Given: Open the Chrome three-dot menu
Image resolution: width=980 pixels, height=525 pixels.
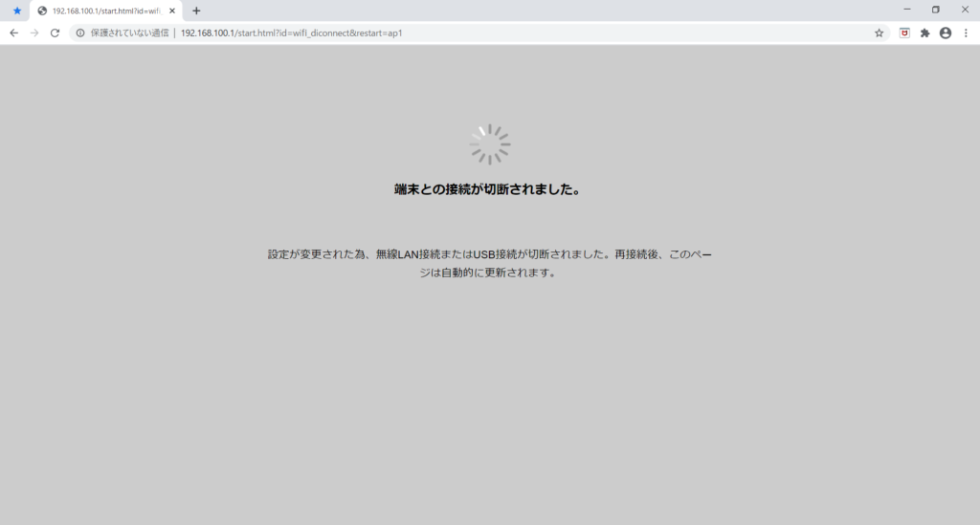Looking at the screenshot, I should tap(966, 33).
